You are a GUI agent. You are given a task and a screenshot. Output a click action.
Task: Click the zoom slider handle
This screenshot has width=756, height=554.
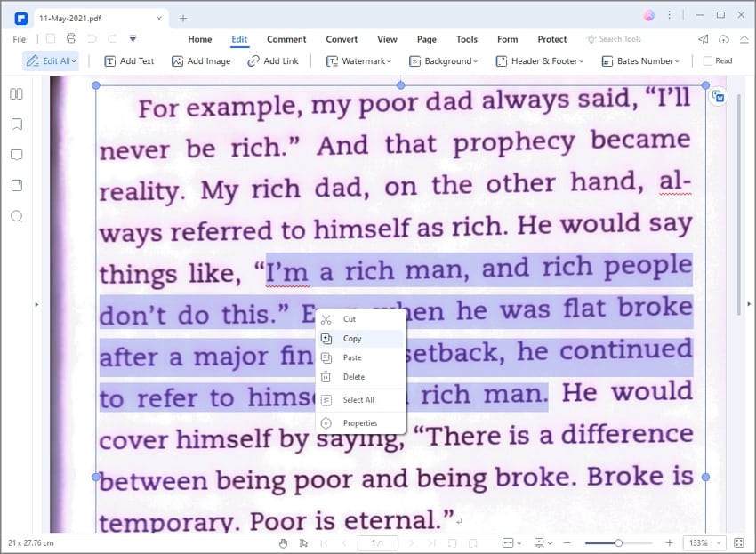tap(618, 543)
